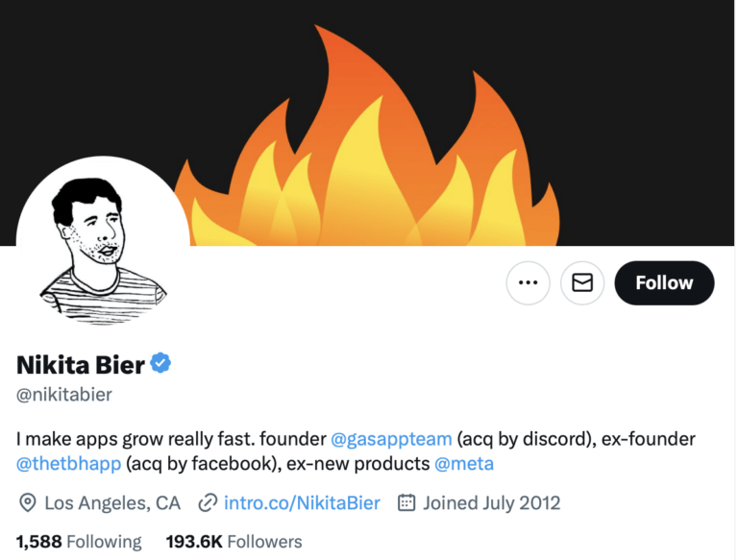
Task: Follow Nikita Bier
Action: pyautogui.click(x=664, y=283)
